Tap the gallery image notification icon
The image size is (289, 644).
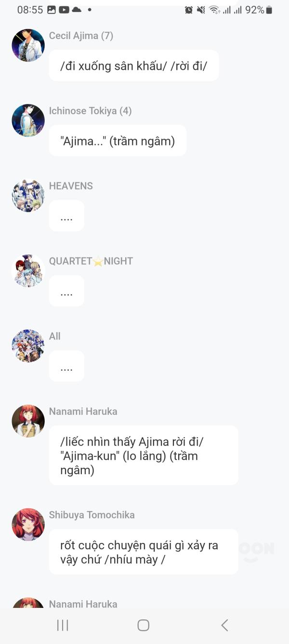[x=52, y=10]
